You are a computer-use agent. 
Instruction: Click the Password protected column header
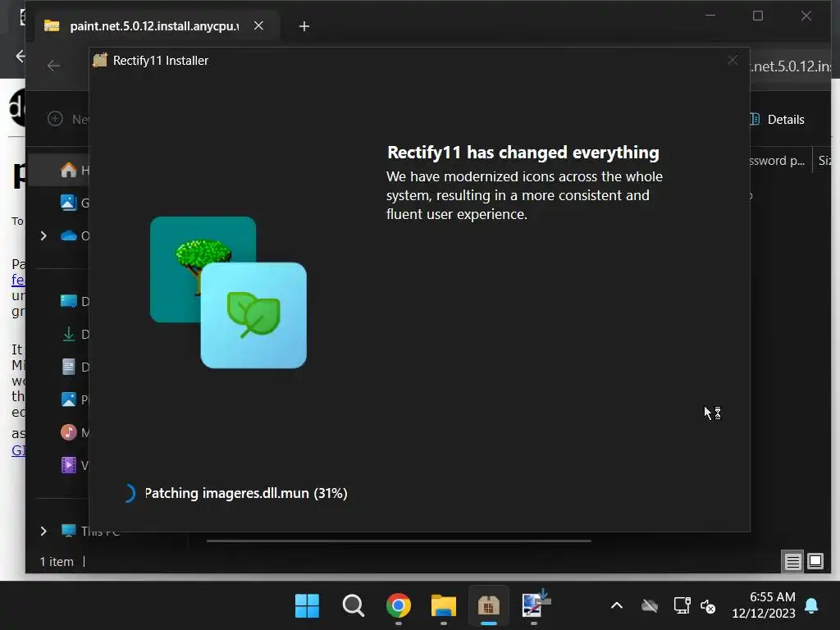[x=779, y=161]
